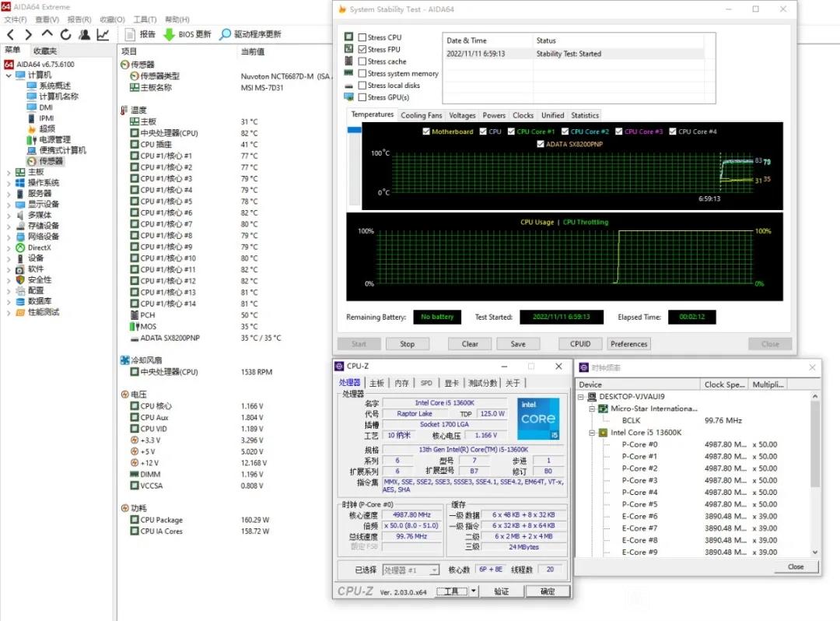
Task: Stop the stability test
Action: tap(407, 344)
